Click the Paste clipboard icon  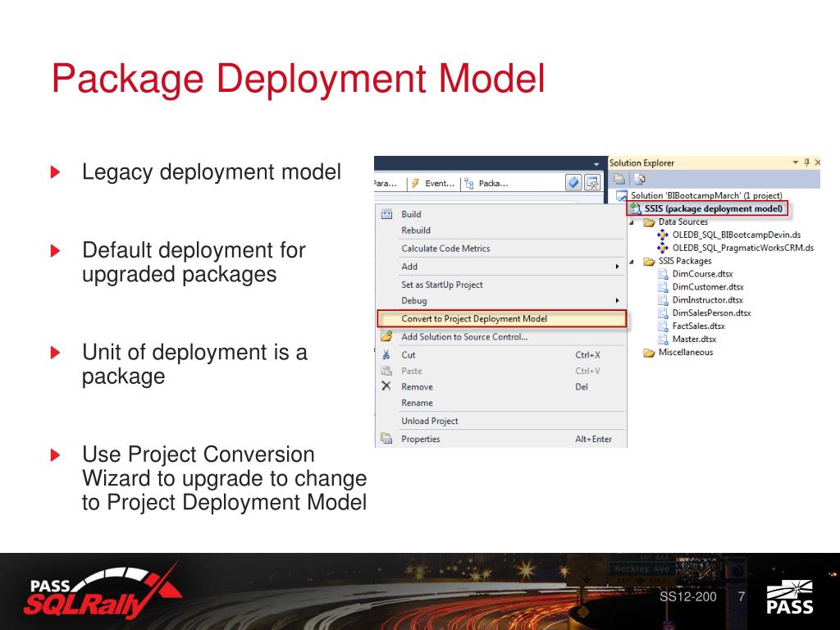(x=386, y=370)
